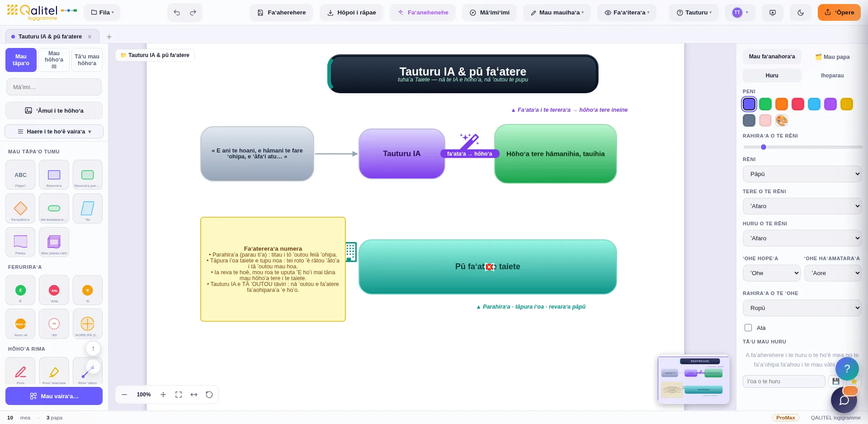Undo the last action
Viewport: 868px width, 424px height.
tap(177, 13)
